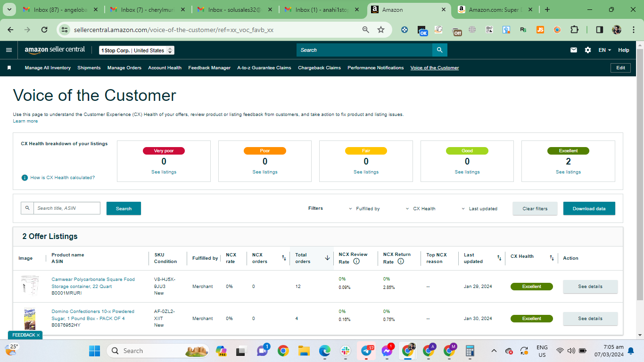
Task: Click the zoom magnifier icon in the address bar
Action: [365, 30]
